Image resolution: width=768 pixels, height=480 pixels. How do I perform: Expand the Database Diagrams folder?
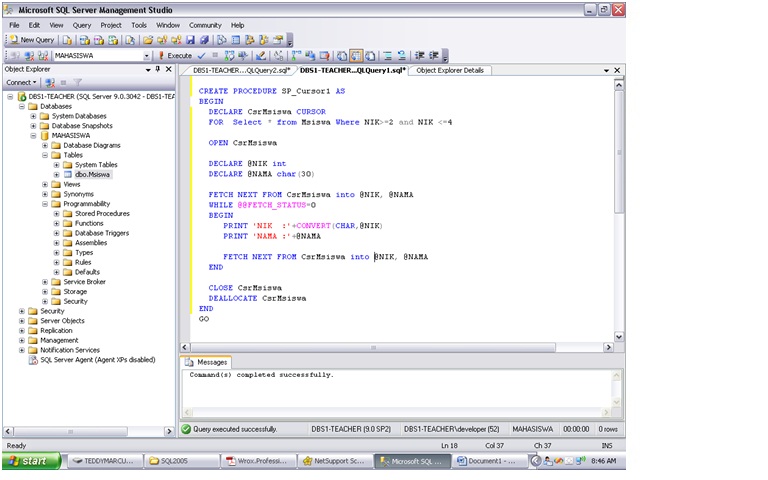click(45, 145)
